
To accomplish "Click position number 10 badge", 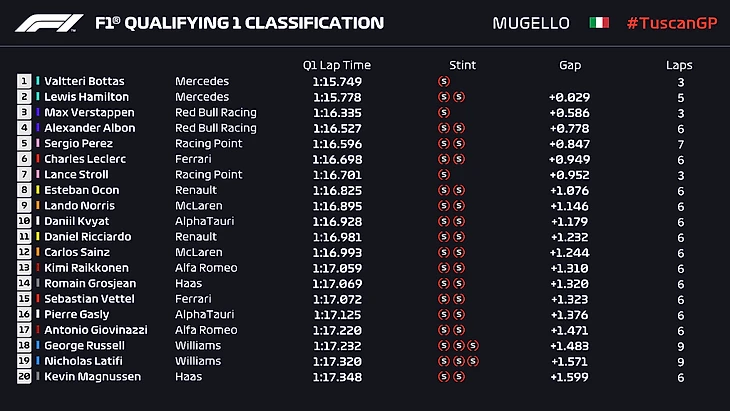I will click(23, 221).
